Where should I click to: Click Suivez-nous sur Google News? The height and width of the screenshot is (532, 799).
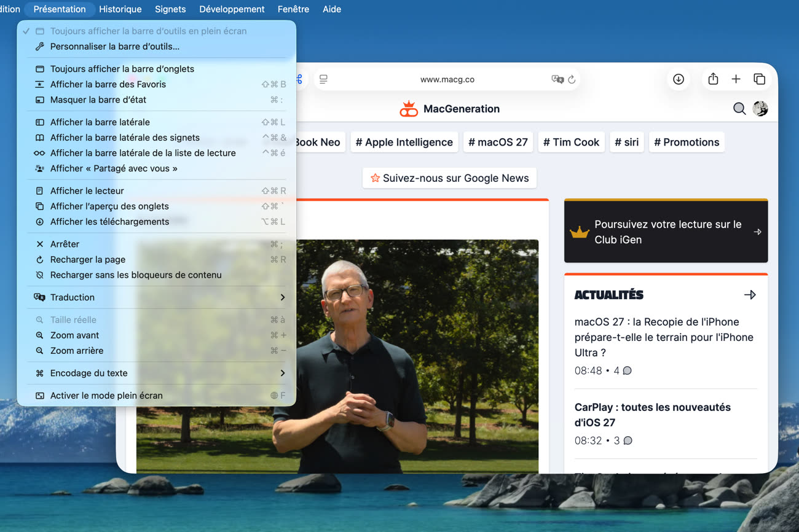click(449, 178)
